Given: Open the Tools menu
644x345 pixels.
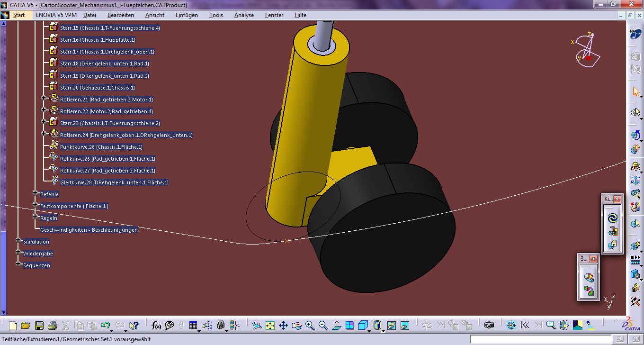Looking at the screenshot, I should [x=216, y=15].
